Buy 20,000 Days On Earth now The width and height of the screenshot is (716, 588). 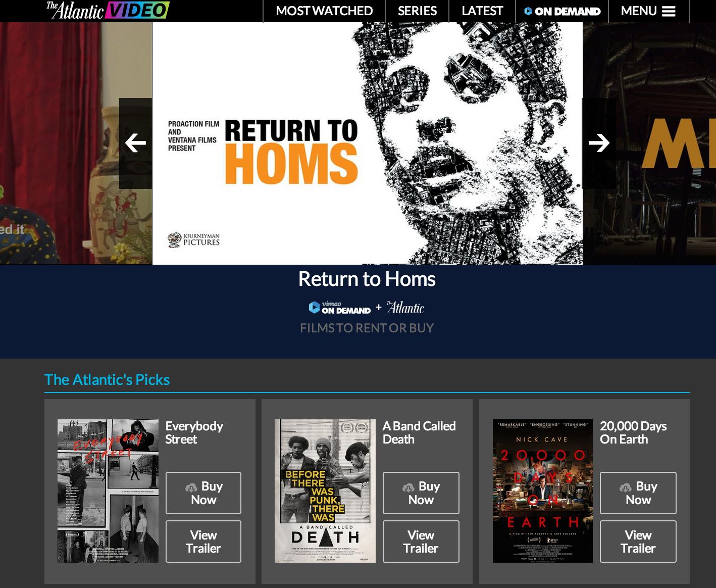click(x=638, y=493)
